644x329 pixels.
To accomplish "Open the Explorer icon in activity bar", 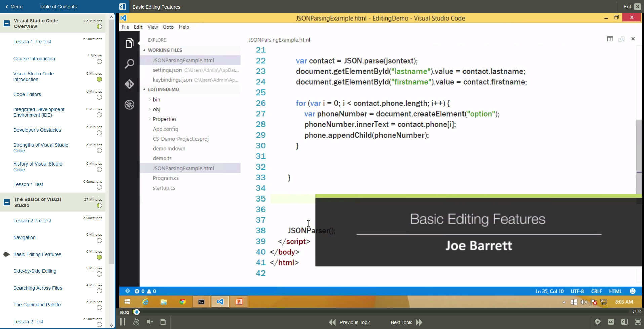I will pyautogui.click(x=129, y=43).
